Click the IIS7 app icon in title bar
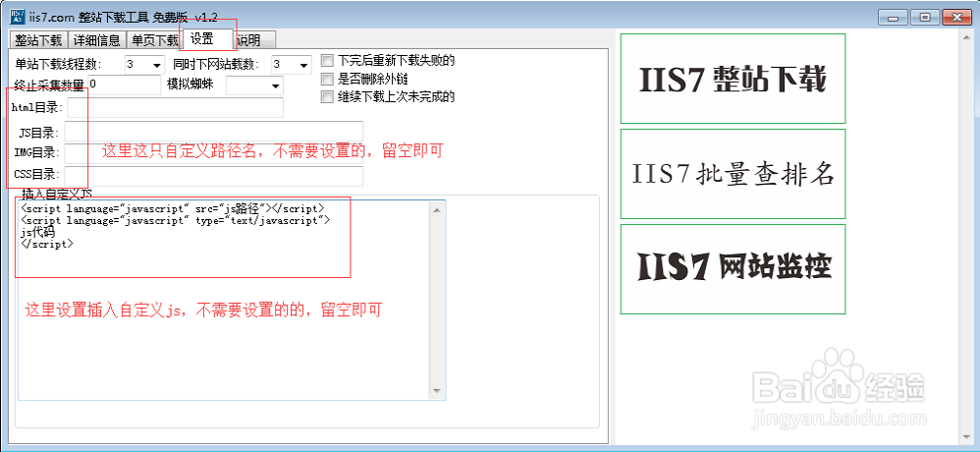This screenshot has height=452, width=980. [x=18, y=15]
